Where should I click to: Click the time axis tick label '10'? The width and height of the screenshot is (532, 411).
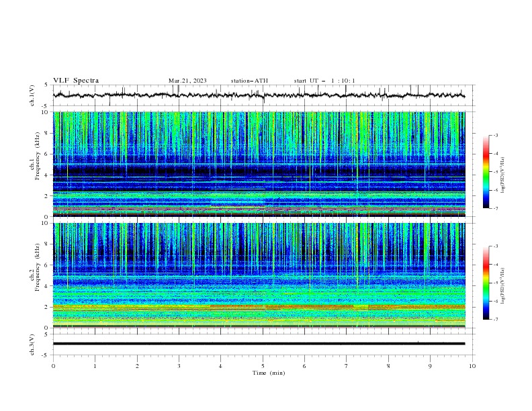(472, 366)
